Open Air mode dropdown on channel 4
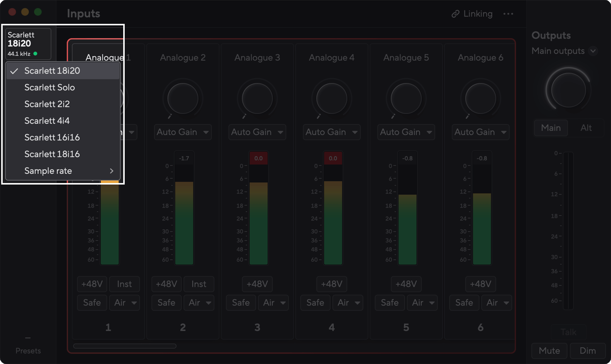611x364 pixels. [348, 303]
